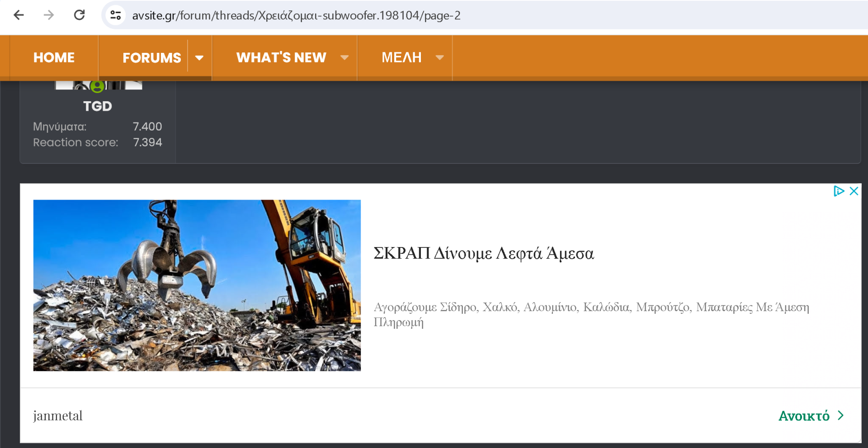This screenshot has height=448, width=868.
Task: Go to the HOME menu item
Action: [54, 58]
